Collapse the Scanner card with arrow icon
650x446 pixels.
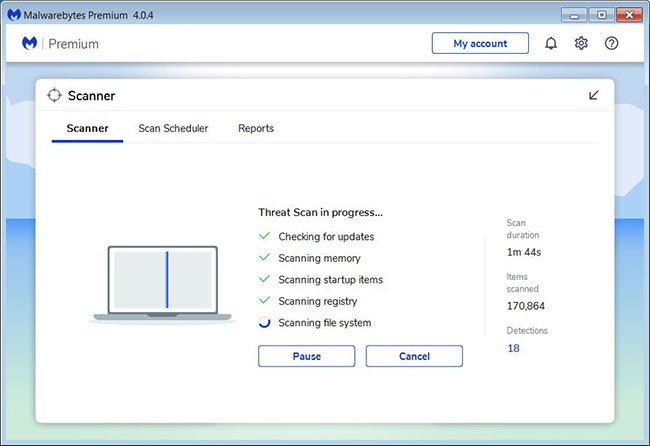click(594, 95)
